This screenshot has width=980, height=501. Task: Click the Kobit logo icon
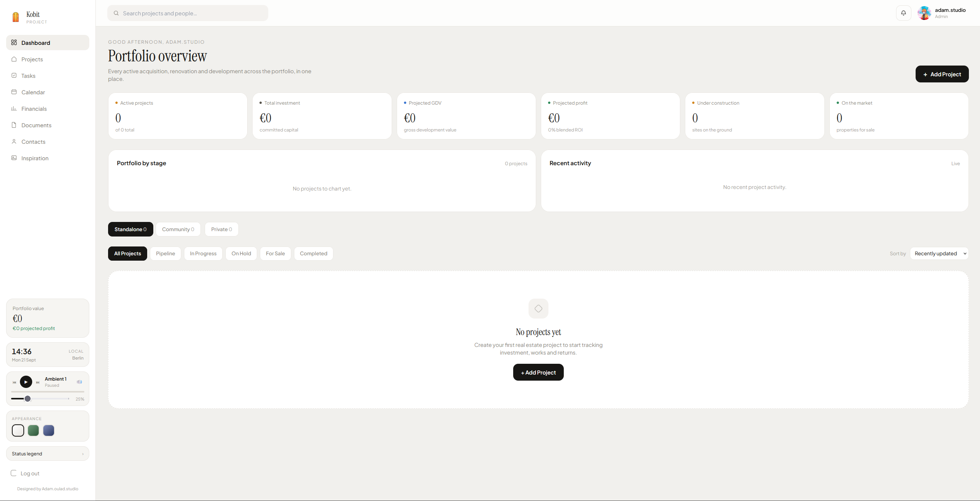pyautogui.click(x=16, y=17)
